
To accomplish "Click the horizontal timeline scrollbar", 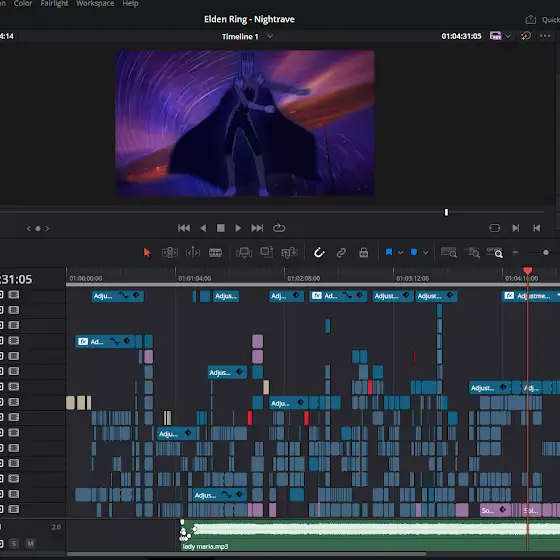I will [246, 554].
